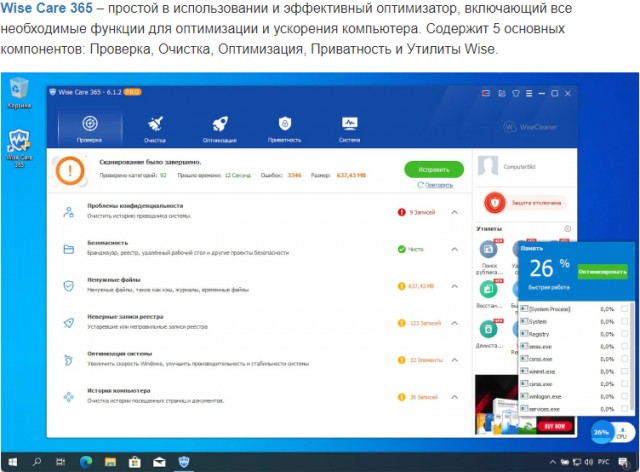Click the "9 Записей" result text
640x472 pixels.
tap(422, 212)
